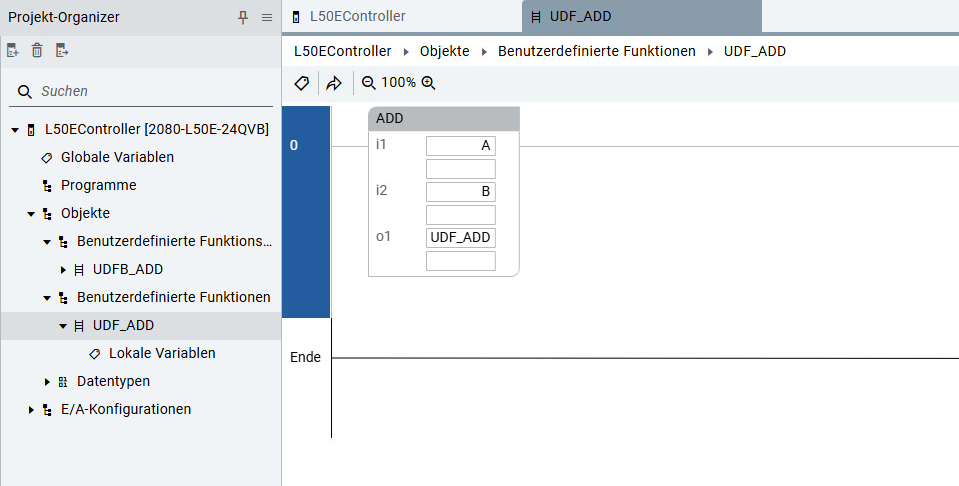
Task: Click the tag icon beside Globale Variablen
Action: tap(46, 158)
